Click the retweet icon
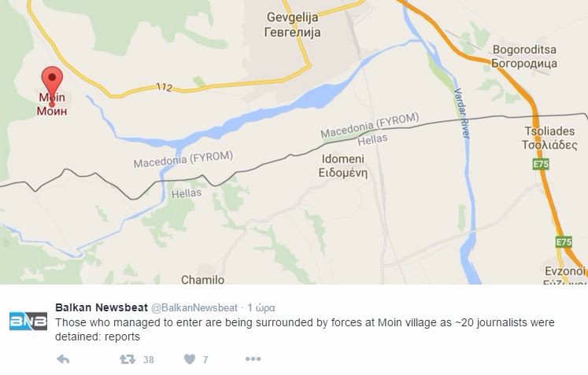 pos(128,359)
